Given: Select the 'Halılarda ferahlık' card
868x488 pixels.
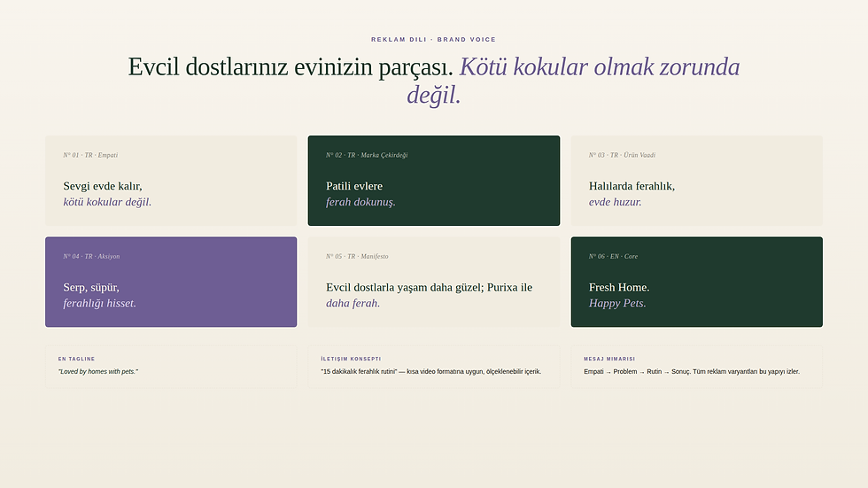Looking at the screenshot, I should pos(697,181).
